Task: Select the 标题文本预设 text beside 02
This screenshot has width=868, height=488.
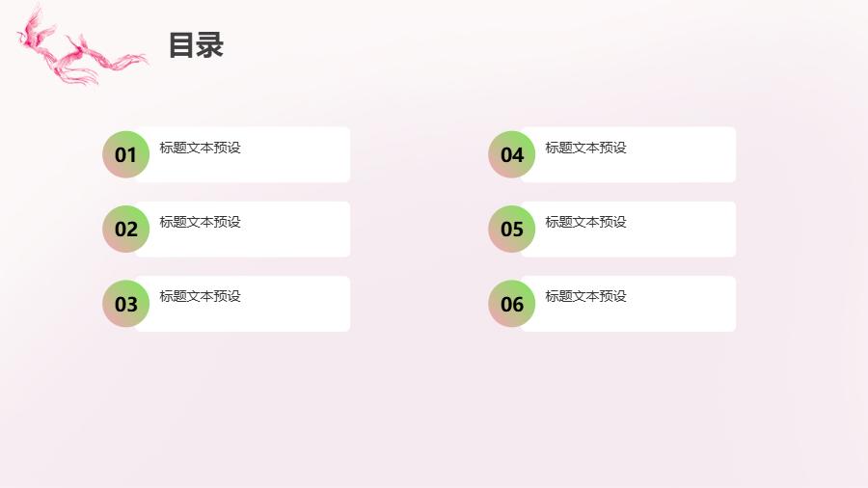Action: pos(200,222)
